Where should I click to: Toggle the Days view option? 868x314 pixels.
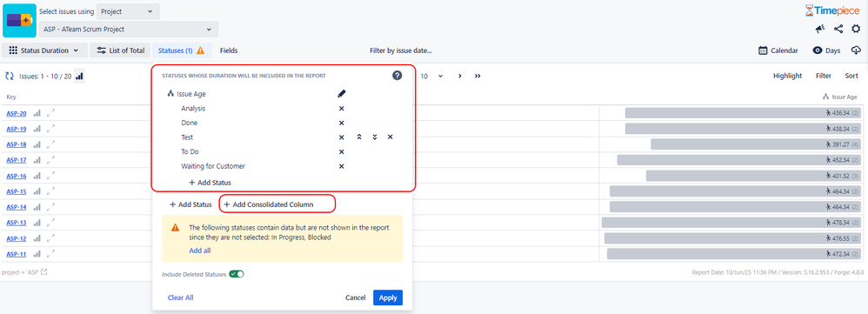click(x=826, y=50)
